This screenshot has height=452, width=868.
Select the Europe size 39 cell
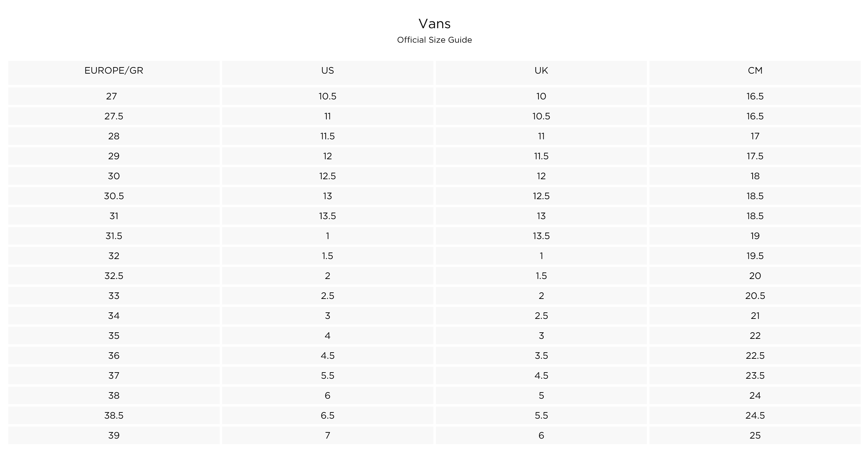click(x=114, y=435)
